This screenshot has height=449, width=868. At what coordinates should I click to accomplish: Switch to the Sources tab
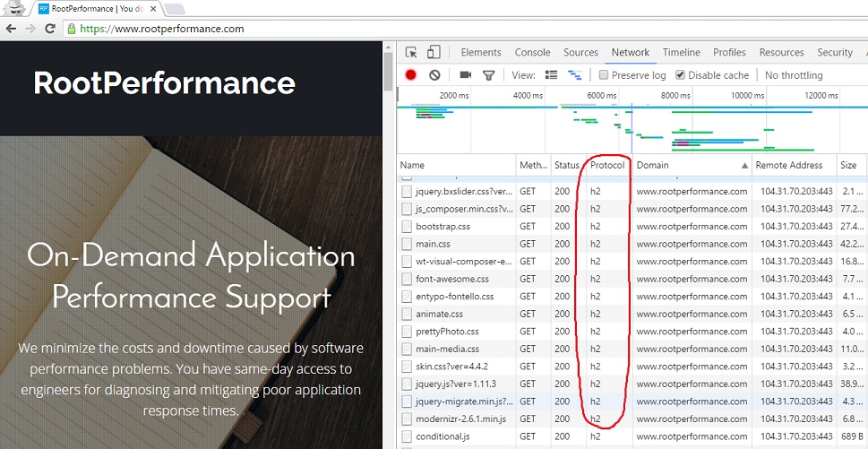click(580, 53)
